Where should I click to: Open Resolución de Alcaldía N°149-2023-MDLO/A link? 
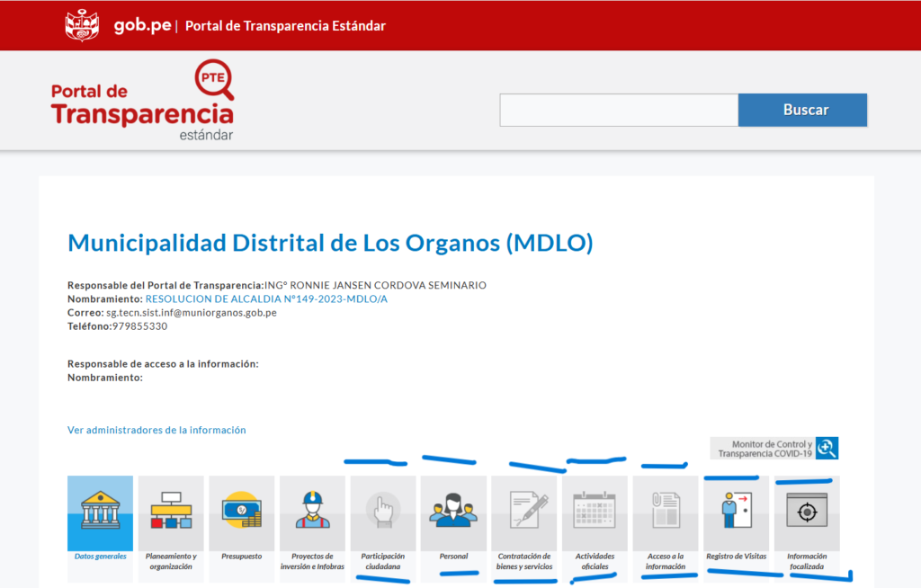266,299
